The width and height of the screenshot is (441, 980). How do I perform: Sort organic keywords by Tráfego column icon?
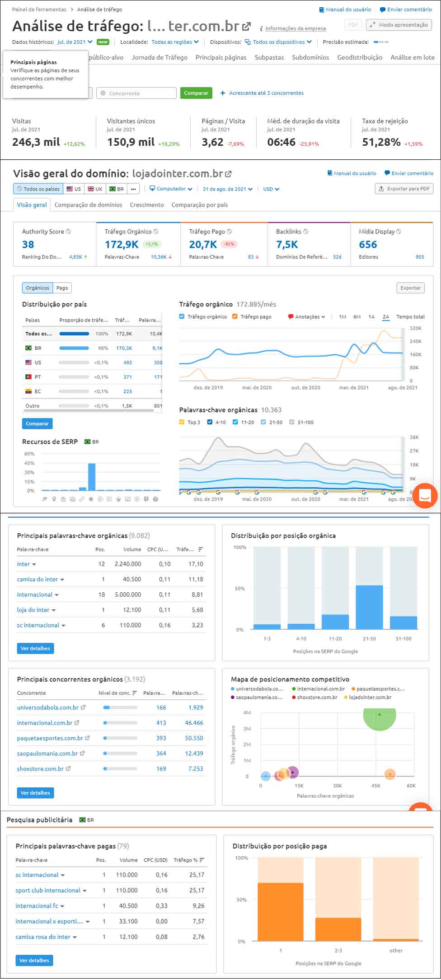click(x=201, y=549)
